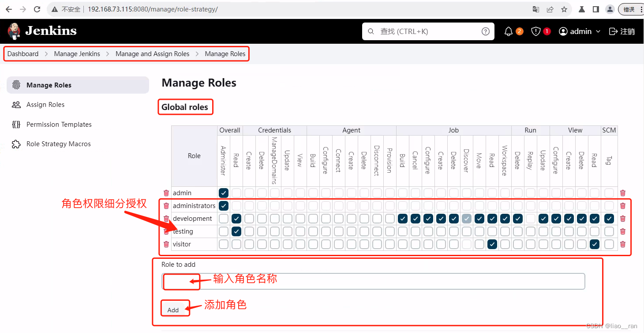Go to Manage and Assign Roles breadcrumb

(153, 54)
